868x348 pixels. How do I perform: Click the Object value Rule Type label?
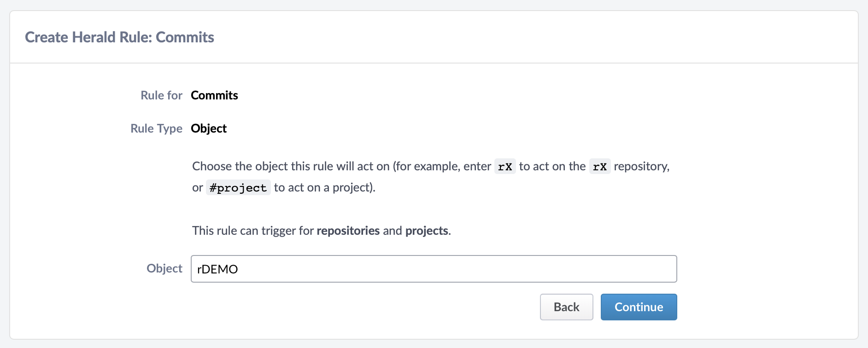209,128
